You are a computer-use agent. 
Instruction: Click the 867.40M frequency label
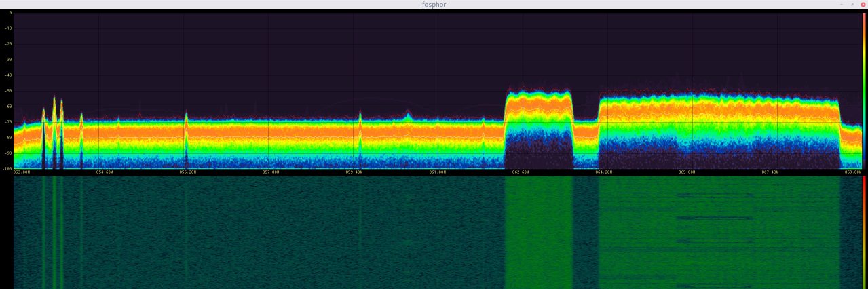(x=770, y=172)
